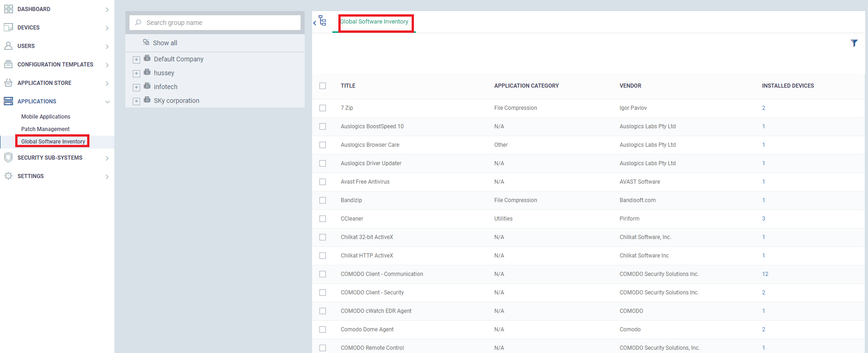Click the Security Sub-Systems shield icon

coord(8,158)
